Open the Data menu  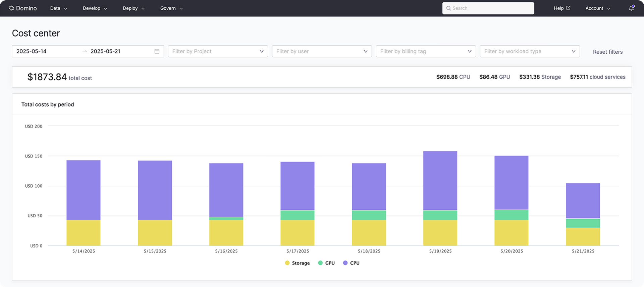tap(59, 8)
